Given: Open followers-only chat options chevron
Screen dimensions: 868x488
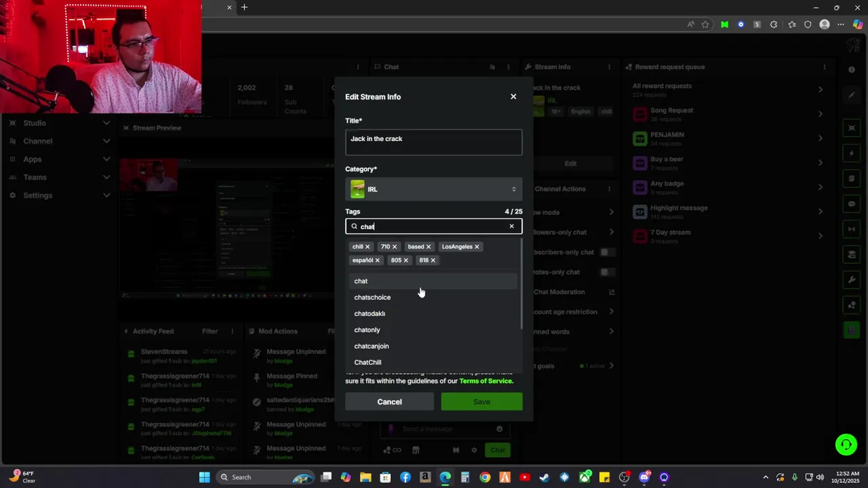Looking at the screenshot, I should point(611,232).
